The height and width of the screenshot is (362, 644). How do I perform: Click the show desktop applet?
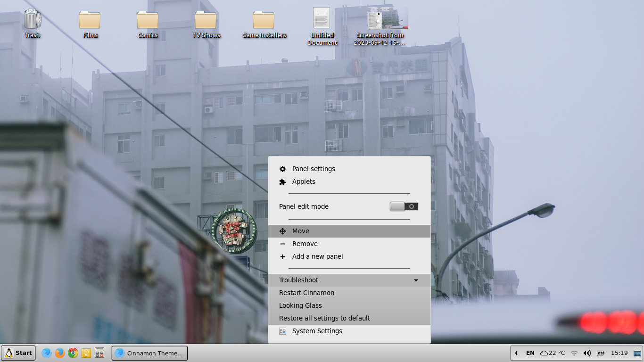click(x=638, y=353)
